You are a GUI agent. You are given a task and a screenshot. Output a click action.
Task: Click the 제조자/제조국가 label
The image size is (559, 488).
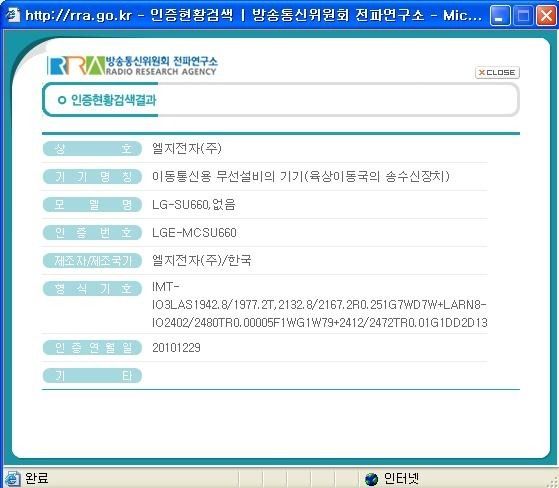pos(92,261)
